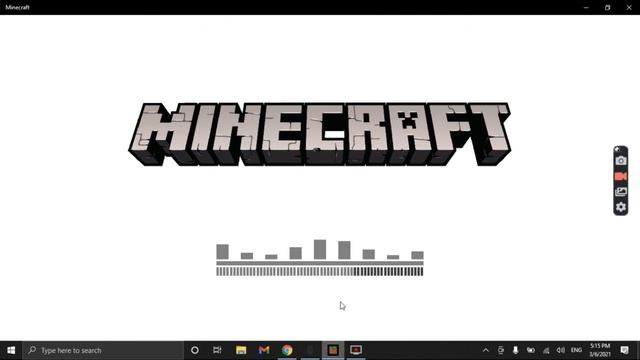640x360 pixels.
Task: Open the clock showing 5:15 PM
Action: 600,350
